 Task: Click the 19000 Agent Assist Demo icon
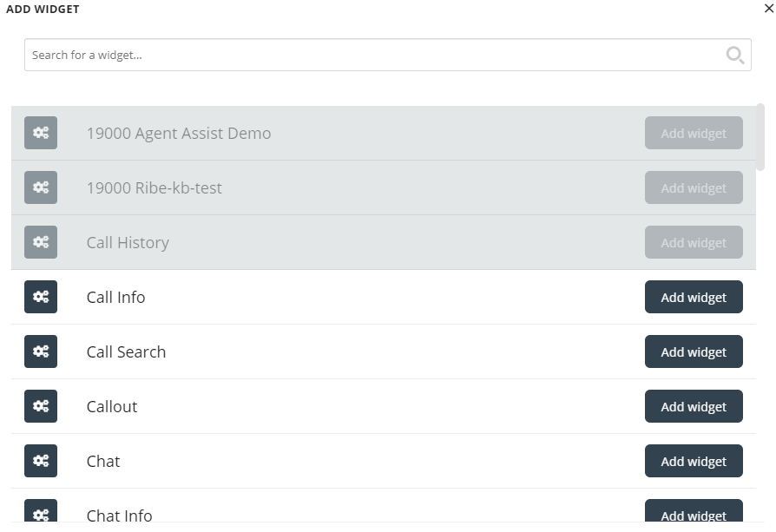point(41,133)
